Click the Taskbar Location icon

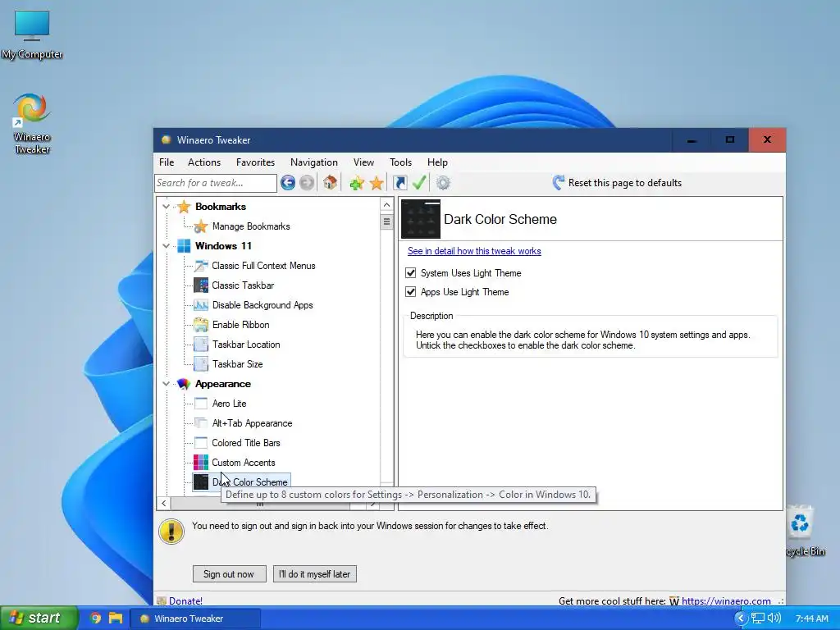point(201,345)
